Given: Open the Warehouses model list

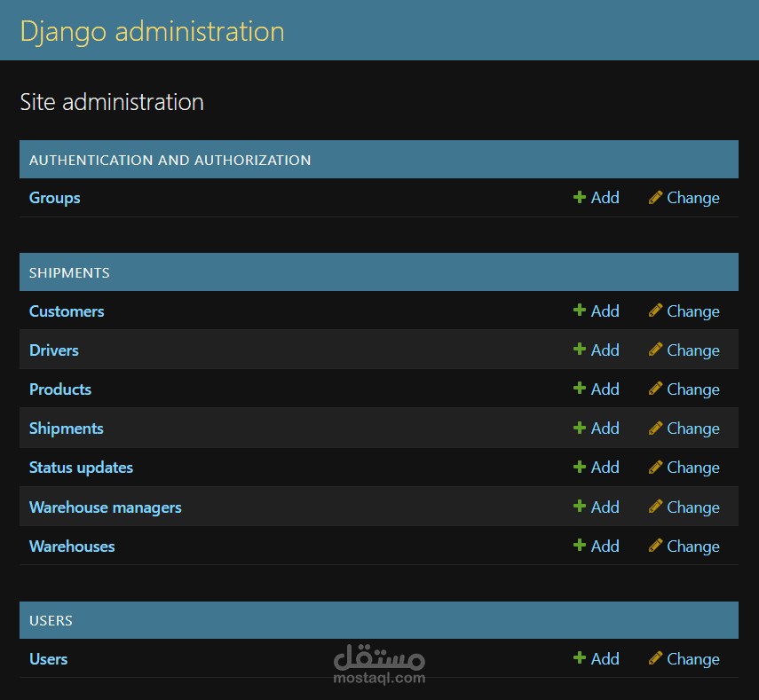Looking at the screenshot, I should [x=72, y=547].
